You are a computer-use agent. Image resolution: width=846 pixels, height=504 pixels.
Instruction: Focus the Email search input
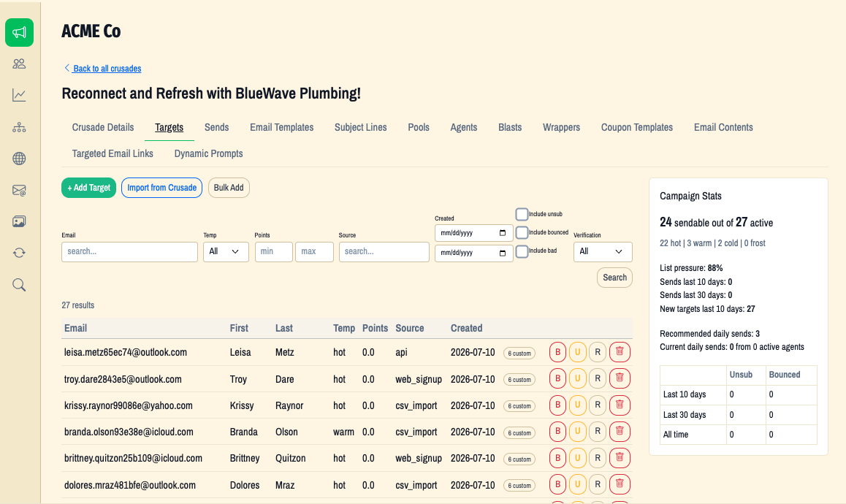click(129, 252)
